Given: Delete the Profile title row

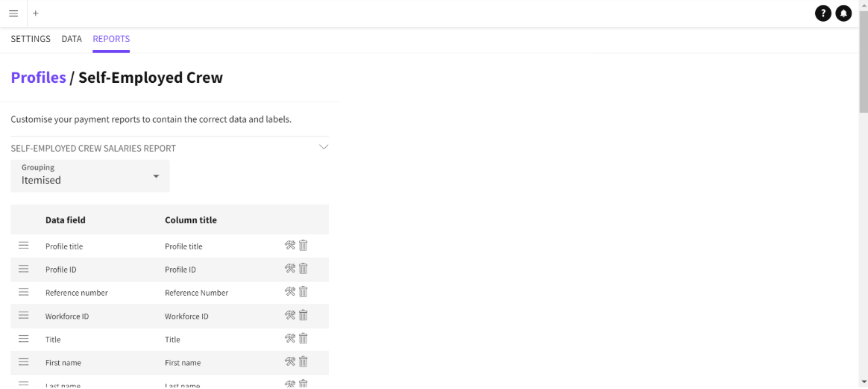Looking at the screenshot, I should click(304, 245).
